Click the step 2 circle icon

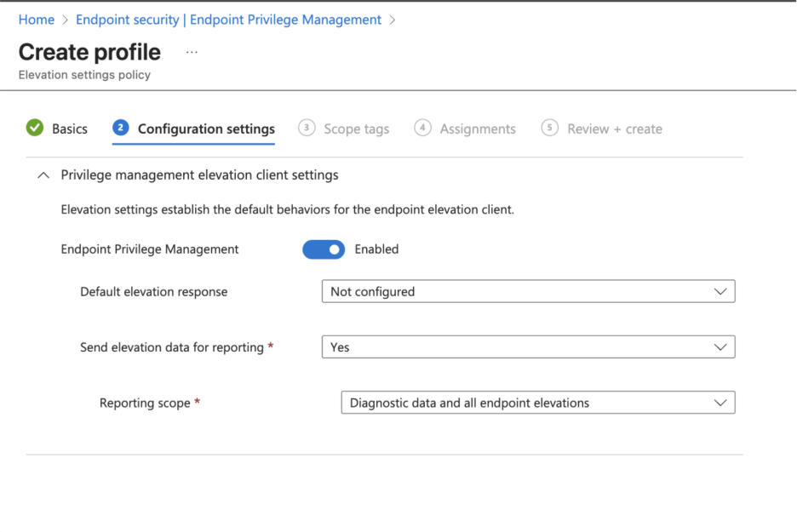tap(120, 129)
